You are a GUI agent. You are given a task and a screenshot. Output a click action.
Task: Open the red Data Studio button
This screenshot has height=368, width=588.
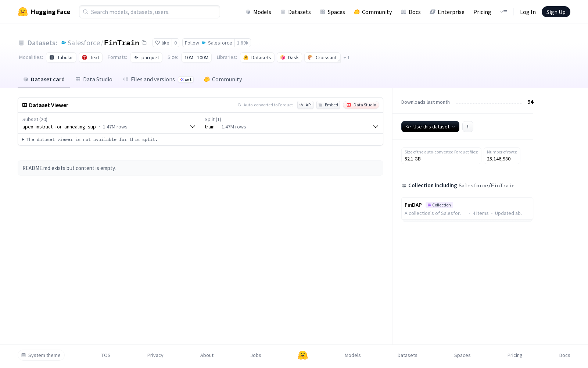point(361,105)
